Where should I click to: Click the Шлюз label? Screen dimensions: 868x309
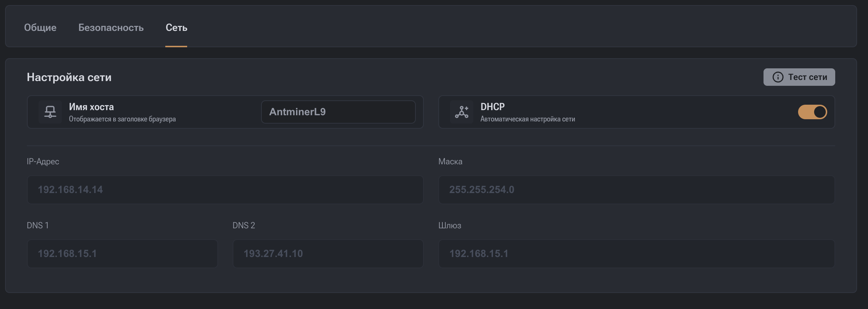tap(450, 225)
